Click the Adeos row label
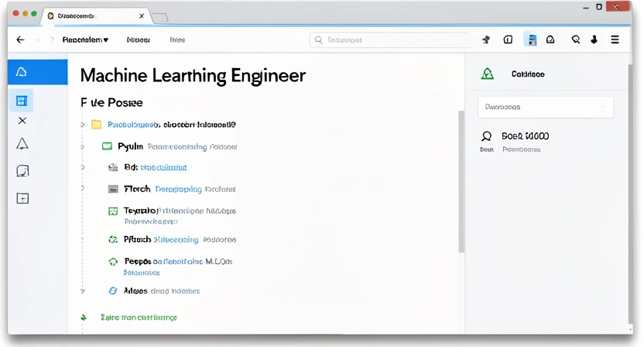 [x=135, y=290]
